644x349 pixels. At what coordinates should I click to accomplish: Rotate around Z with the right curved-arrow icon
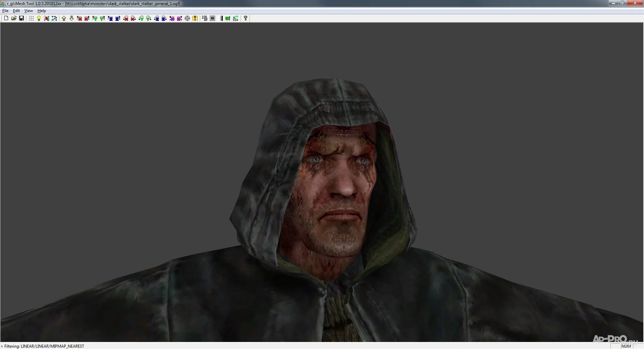[164, 18]
